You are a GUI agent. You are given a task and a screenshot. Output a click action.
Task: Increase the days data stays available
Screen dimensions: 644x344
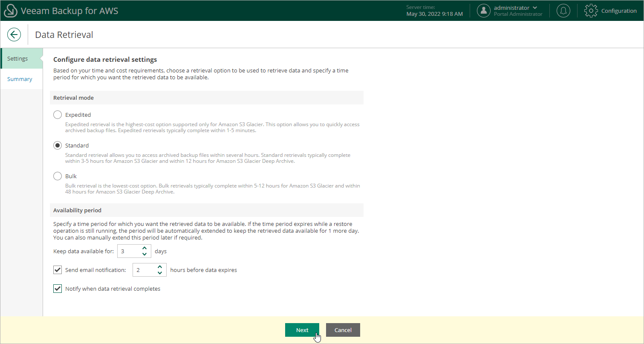tap(144, 248)
